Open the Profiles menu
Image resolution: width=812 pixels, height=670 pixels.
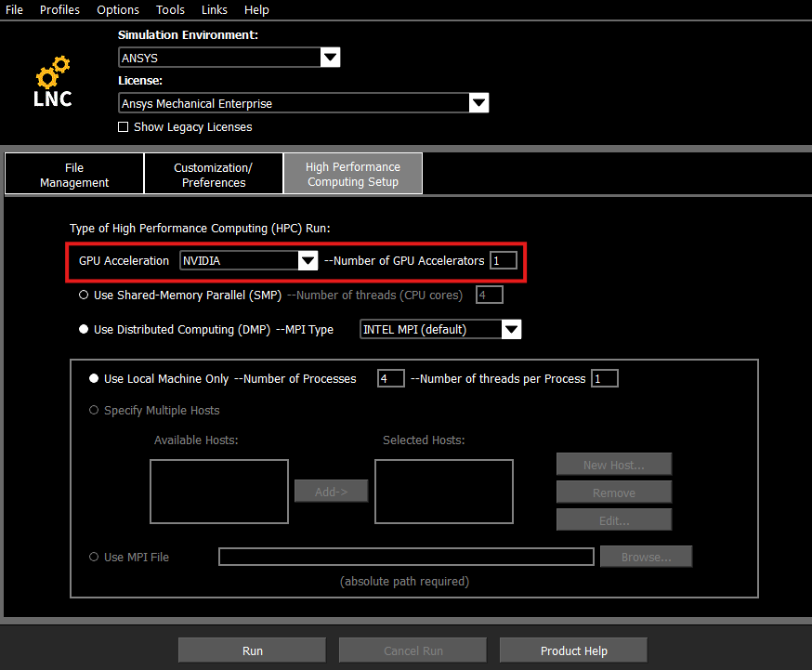coord(59,10)
